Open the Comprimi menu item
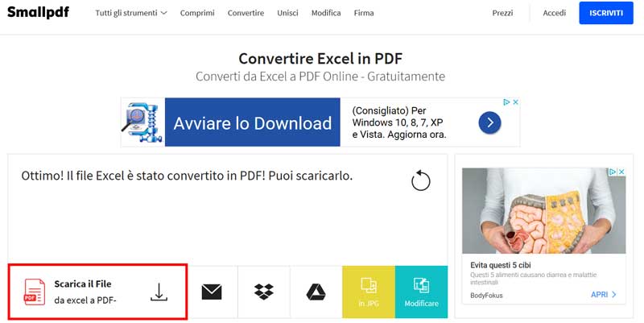 click(197, 13)
